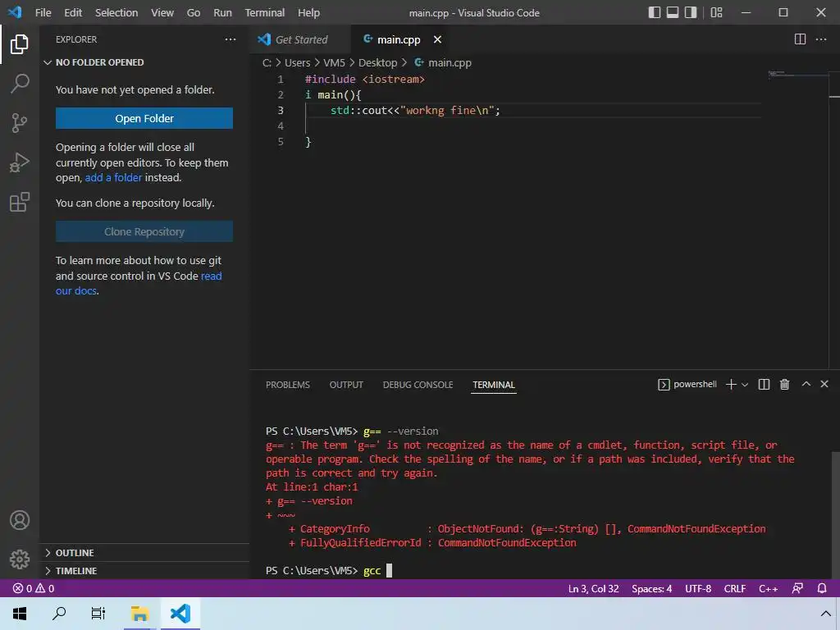Open editor more actions ellipsis
The height and width of the screenshot is (630, 840).
click(x=820, y=39)
